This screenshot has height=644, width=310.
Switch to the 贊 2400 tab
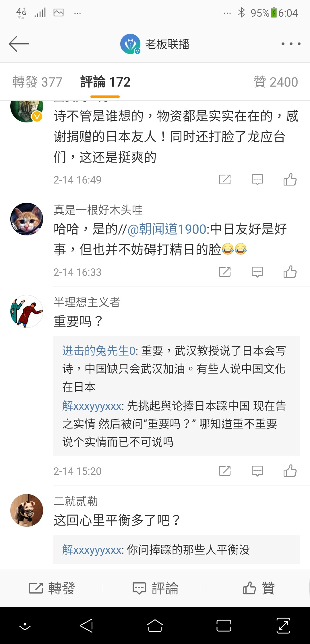(276, 82)
